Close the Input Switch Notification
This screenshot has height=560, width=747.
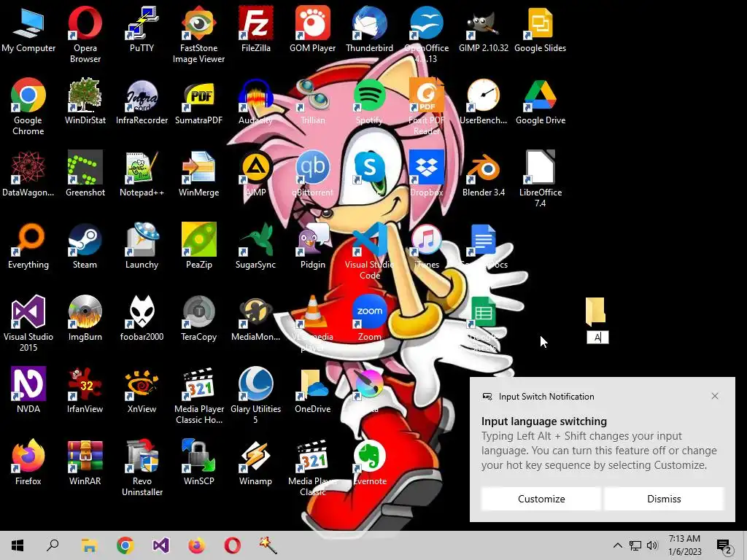point(715,396)
